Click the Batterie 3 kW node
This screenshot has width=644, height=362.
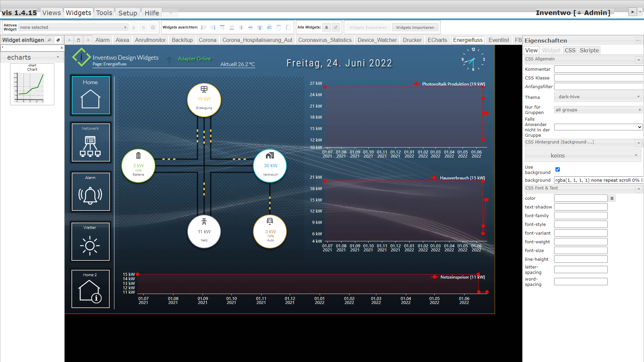[138, 166]
